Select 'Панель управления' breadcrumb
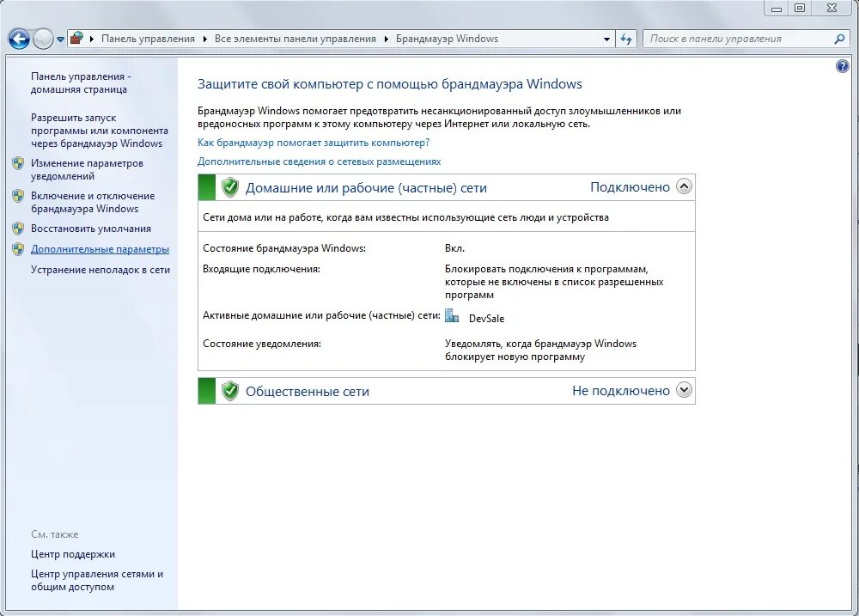This screenshot has width=859, height=616. point(148,39)
